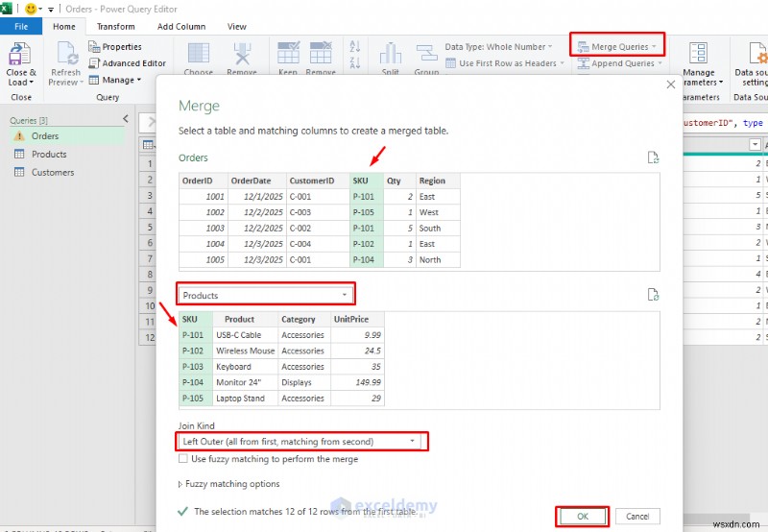Image resolution: width=768 pixels, height=532 pixels.
Task: Select SKU column in Products preview
Action: (x=196, y=319)
